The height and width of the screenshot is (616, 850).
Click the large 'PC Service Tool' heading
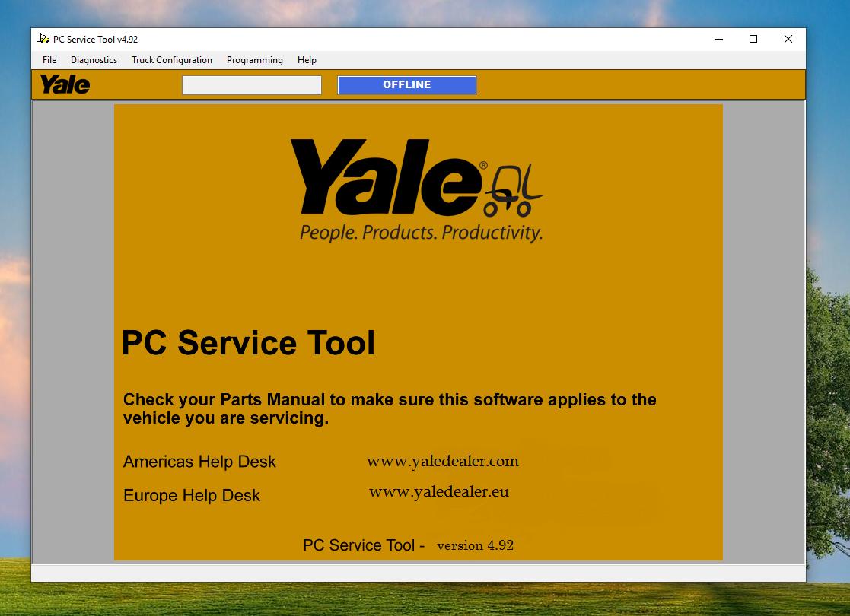click(x=248, y=342)
